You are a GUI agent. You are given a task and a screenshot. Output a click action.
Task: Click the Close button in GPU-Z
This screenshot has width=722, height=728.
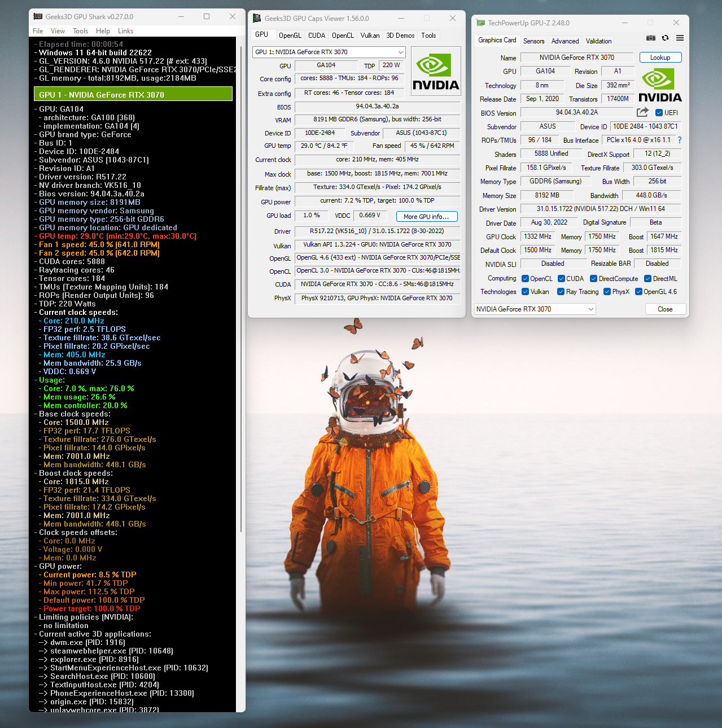665,309
